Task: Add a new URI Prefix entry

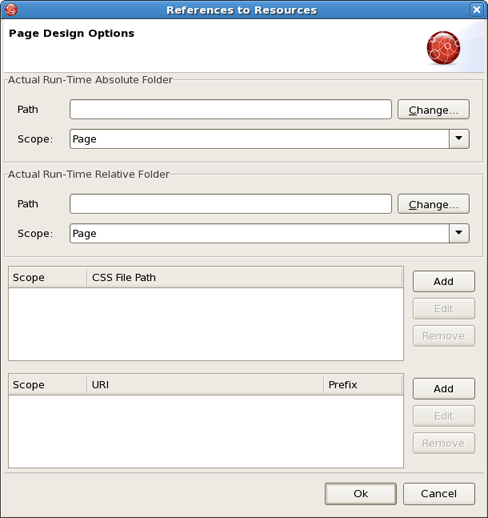Action: click(x=444, y=389)
